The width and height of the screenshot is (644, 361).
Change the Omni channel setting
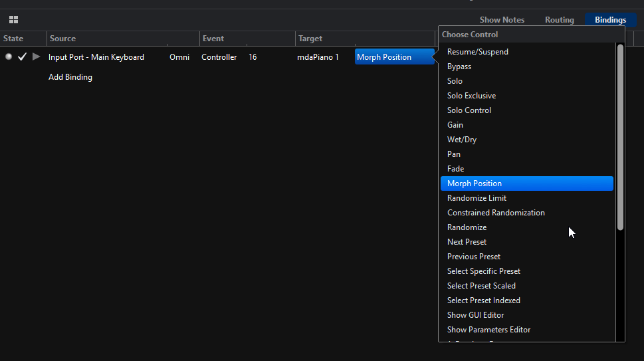(179, 57)
